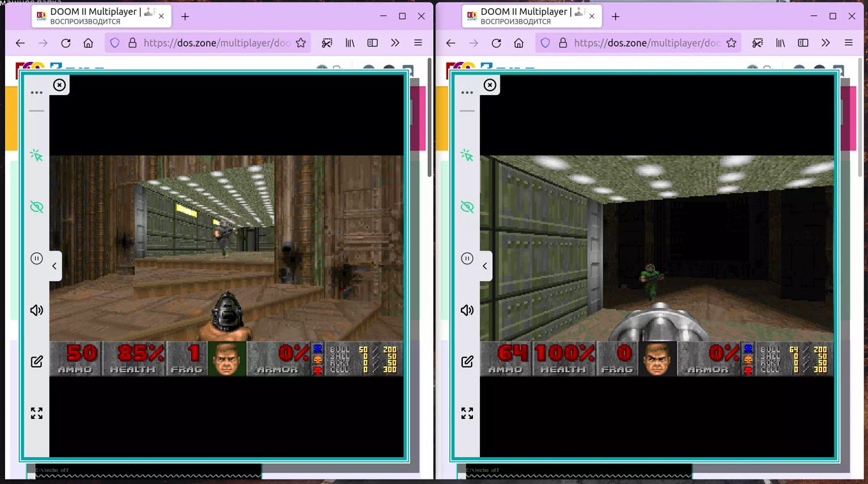
Task: Collapse the emulator sidebar using its left-pointing chevron
Action: pos(54,266)
